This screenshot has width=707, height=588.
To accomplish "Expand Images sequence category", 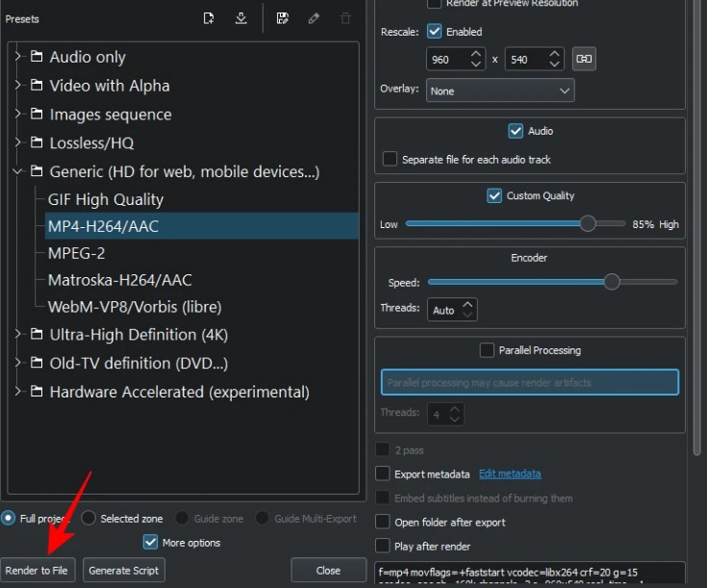I will [17, 114].
